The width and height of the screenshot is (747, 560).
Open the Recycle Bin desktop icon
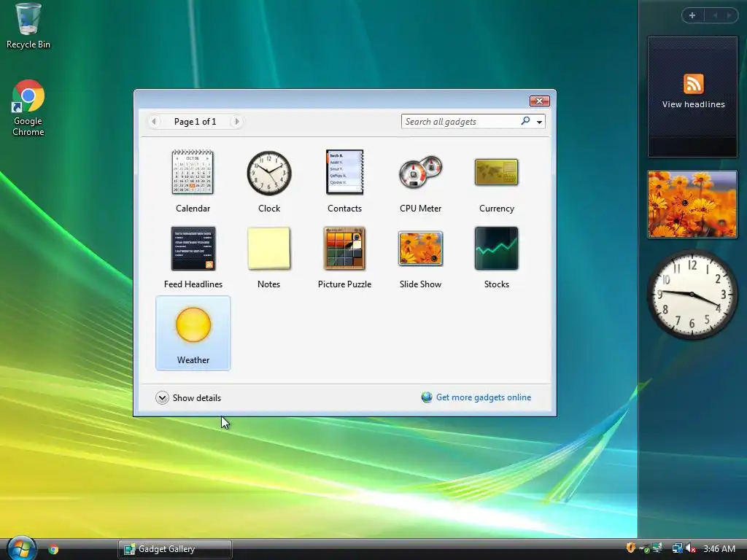pyautogui.click(x=28, y=26)
